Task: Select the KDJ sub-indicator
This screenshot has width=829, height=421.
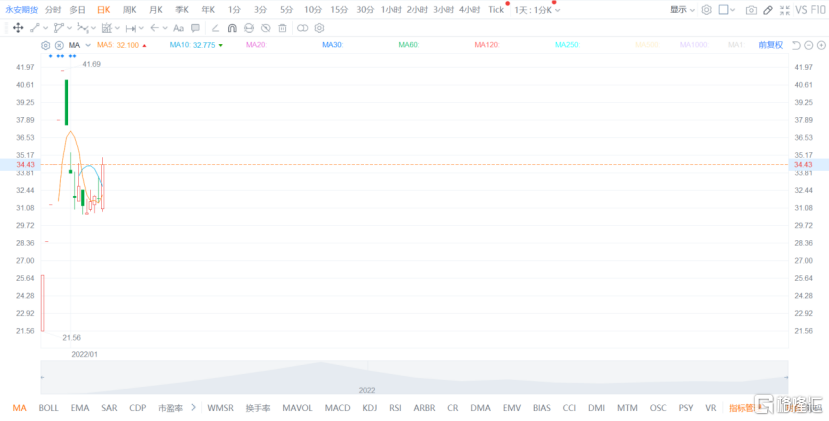Action: click(370, 408)
